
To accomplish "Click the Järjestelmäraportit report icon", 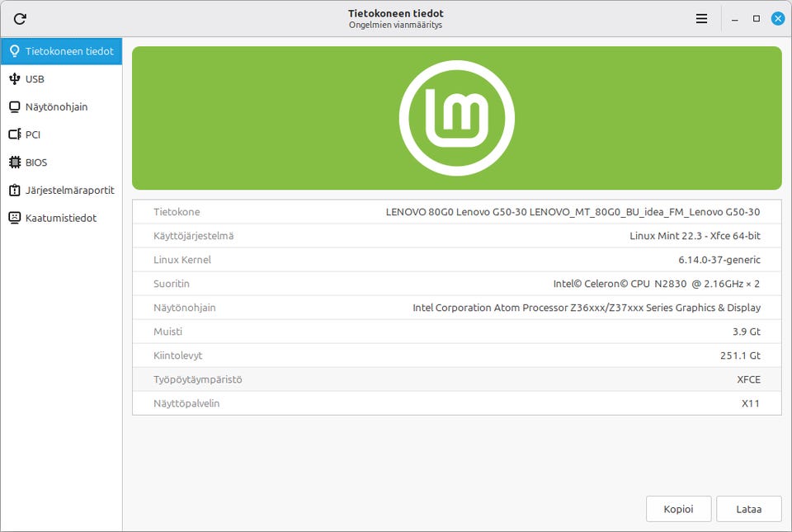I will coord(15,191).
